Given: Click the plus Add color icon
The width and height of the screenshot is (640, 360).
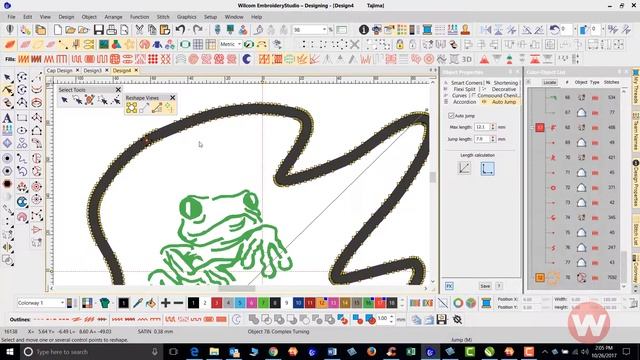Looking at the screenshot, I should 165,303.
